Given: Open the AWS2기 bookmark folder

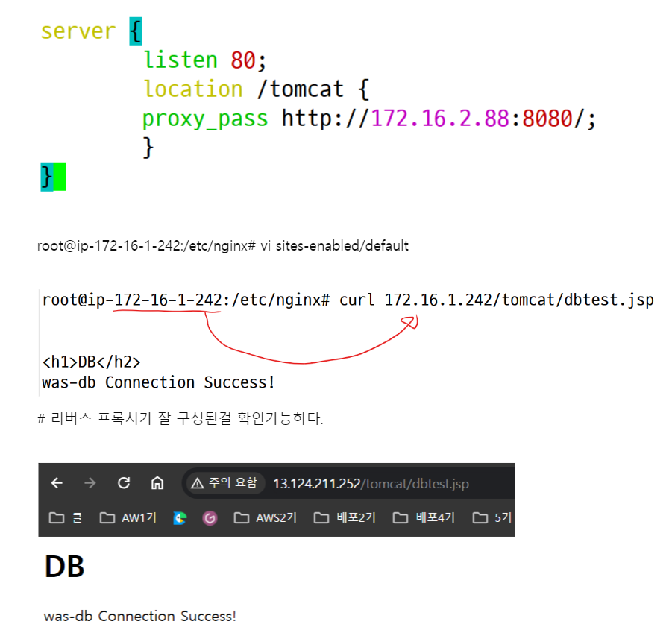Looking at the screenshot, I should tap(266, 517).
